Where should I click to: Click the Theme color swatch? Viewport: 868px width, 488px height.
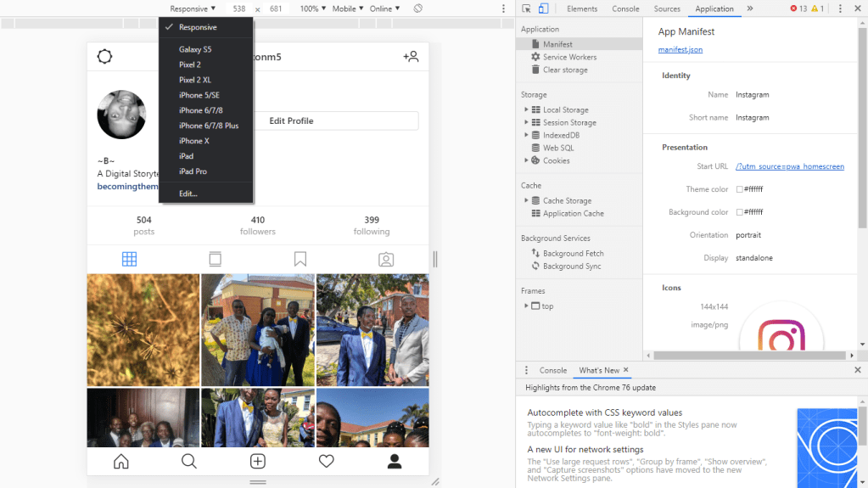[x=740, y=189]
